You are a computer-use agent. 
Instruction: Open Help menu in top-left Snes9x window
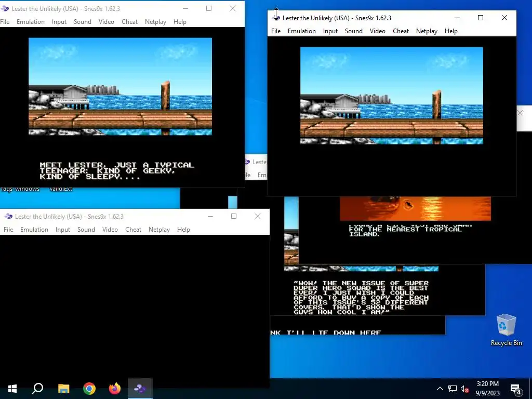point(180,22)
